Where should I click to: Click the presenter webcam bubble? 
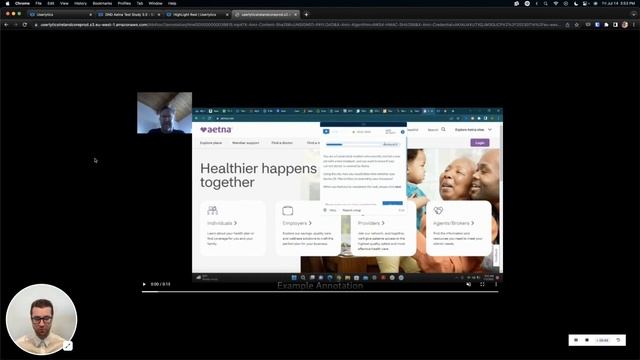41,319
